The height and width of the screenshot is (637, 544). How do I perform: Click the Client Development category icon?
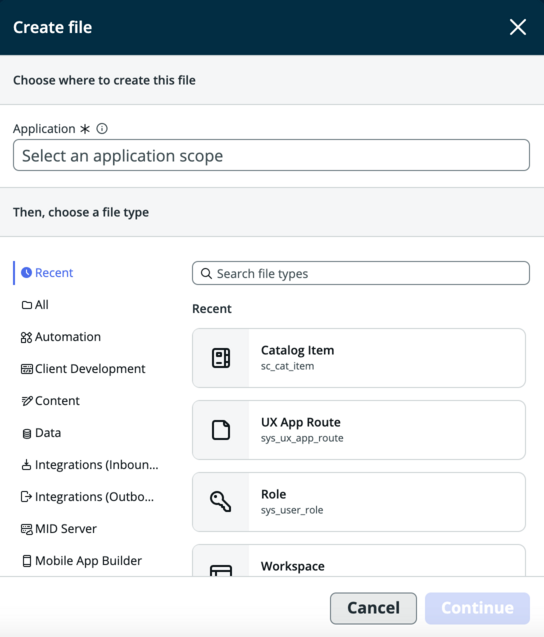[x=27, y=369]
